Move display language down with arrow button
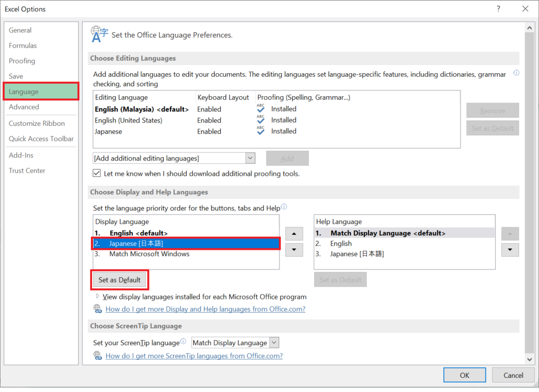 (294, 250)
